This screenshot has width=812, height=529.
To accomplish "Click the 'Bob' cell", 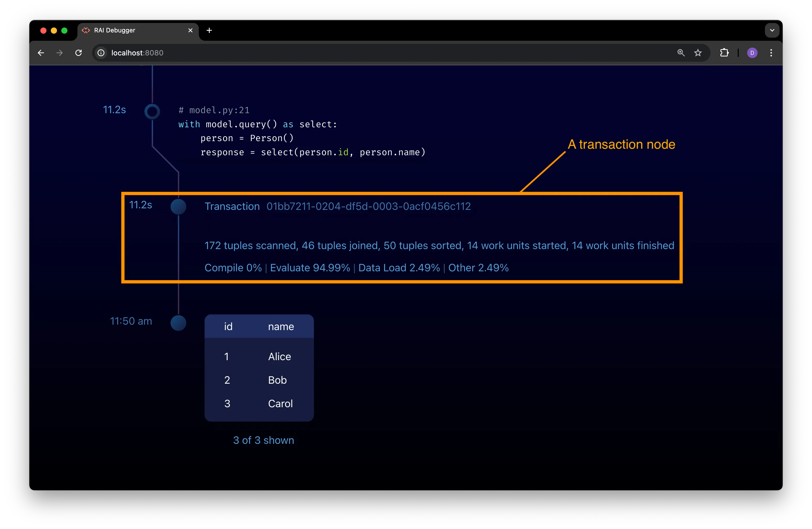I will pos(277,380).
